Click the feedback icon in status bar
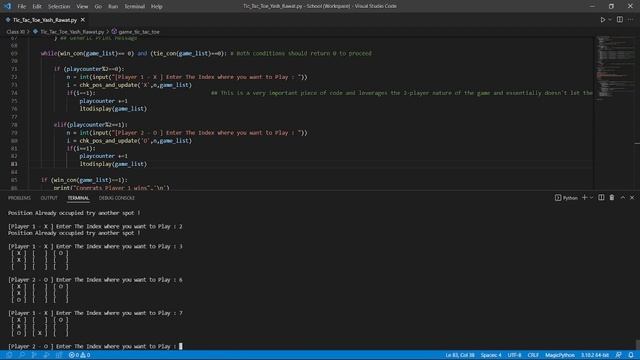Screen dimensions: 640x360 [619, 355]
